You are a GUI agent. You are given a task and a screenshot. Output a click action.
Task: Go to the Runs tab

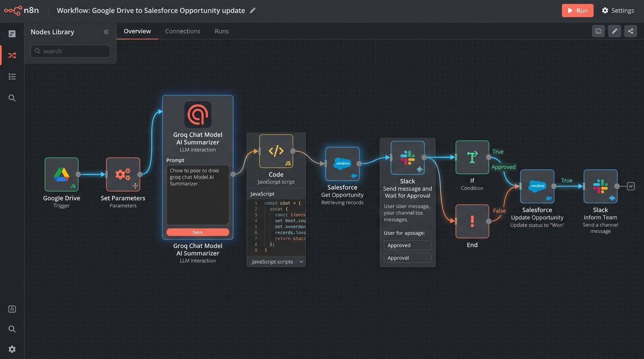point(222,31)
